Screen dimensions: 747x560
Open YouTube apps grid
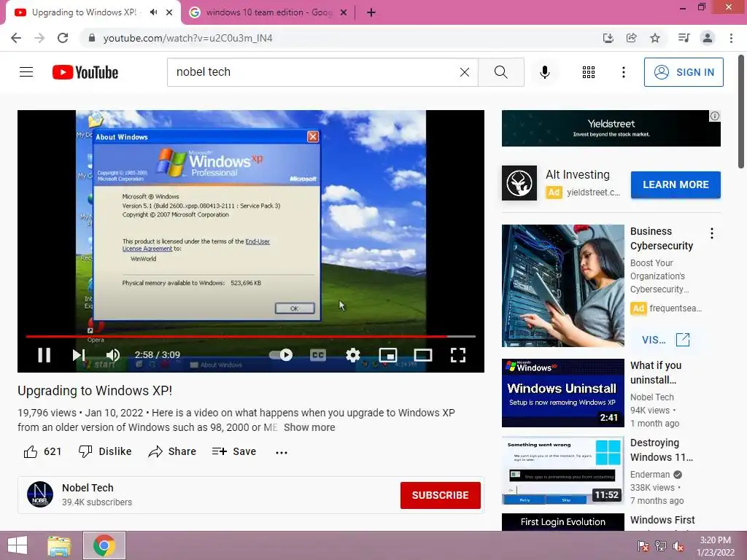click(x=589, y=72)
